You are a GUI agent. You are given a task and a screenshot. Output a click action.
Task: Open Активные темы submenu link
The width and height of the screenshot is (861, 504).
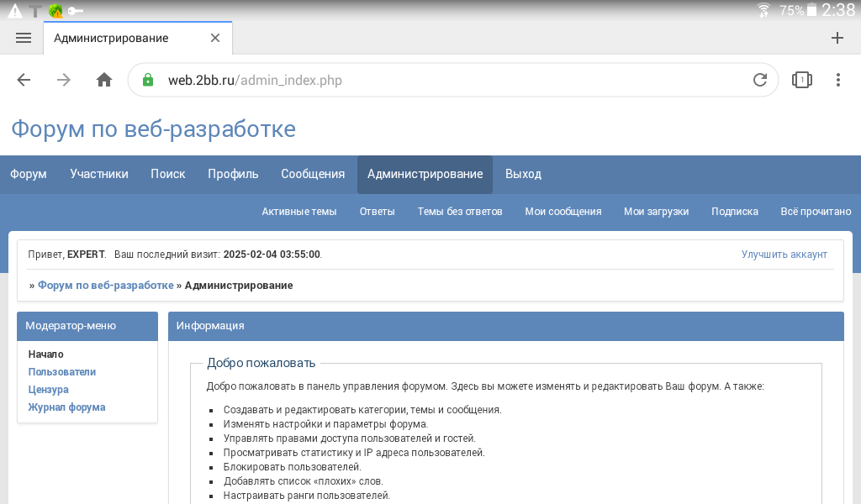299,212
